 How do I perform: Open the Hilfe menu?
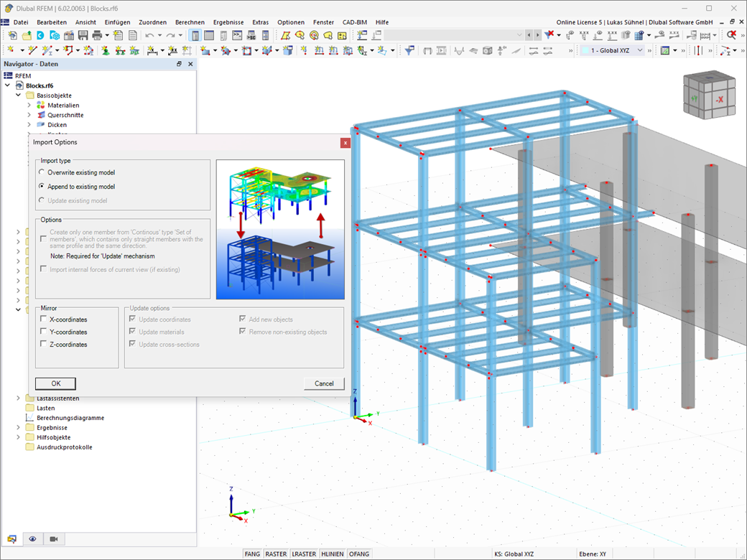pyautogui.click(x=381, y=22)
